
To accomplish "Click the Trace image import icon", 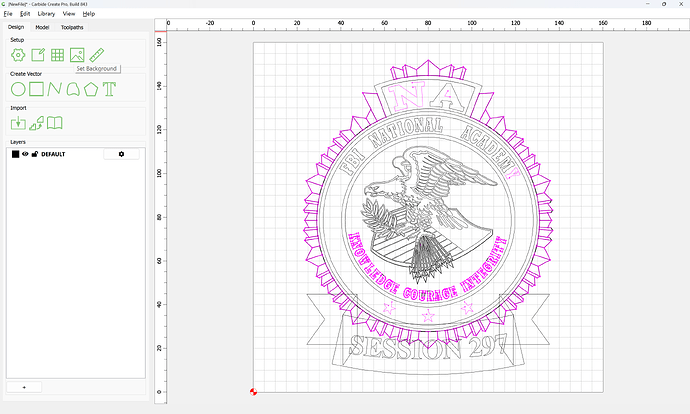I will (x=37, y=123).
